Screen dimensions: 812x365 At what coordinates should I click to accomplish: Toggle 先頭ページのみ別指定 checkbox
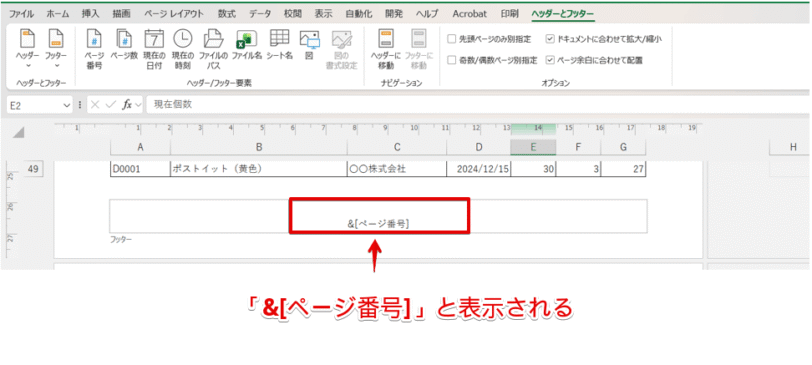452,38
